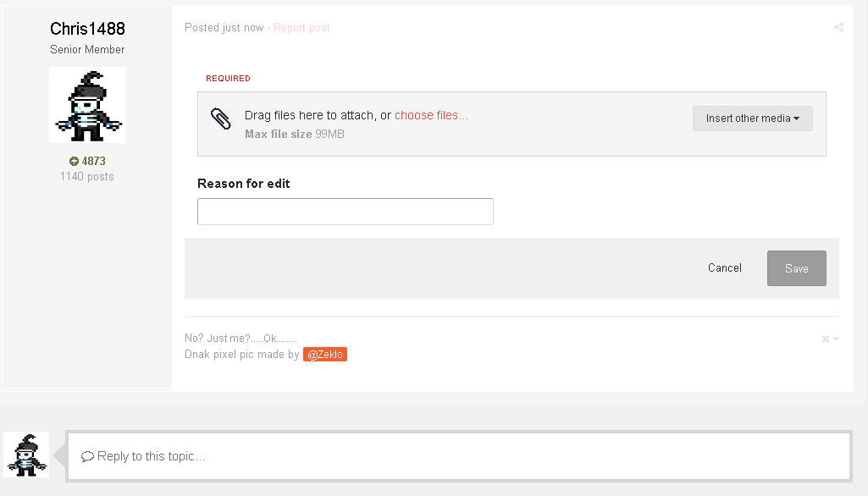Screen dimensions: 868x496
Task: Click the Reply to this topic box
Action: (x=457, y=456)
